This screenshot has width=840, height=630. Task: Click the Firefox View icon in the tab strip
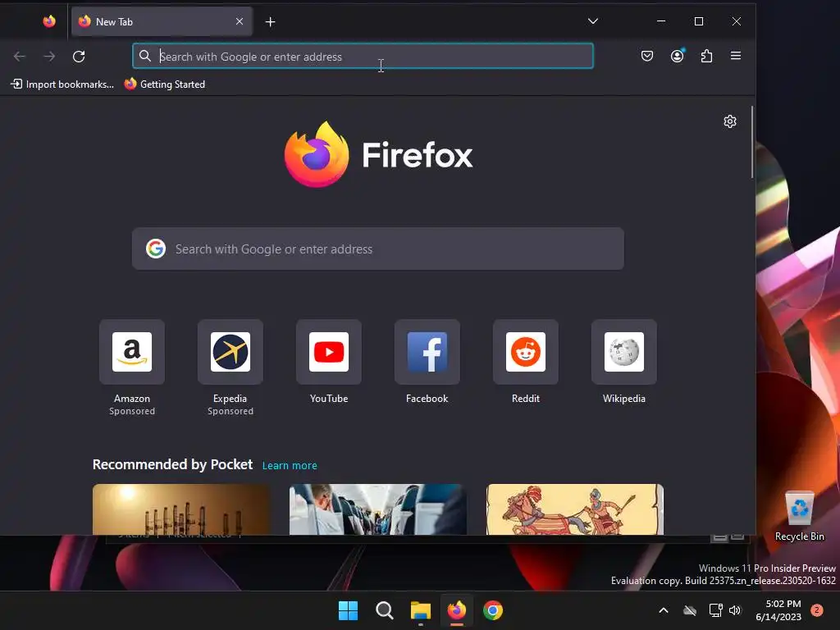tap(49, 21)
